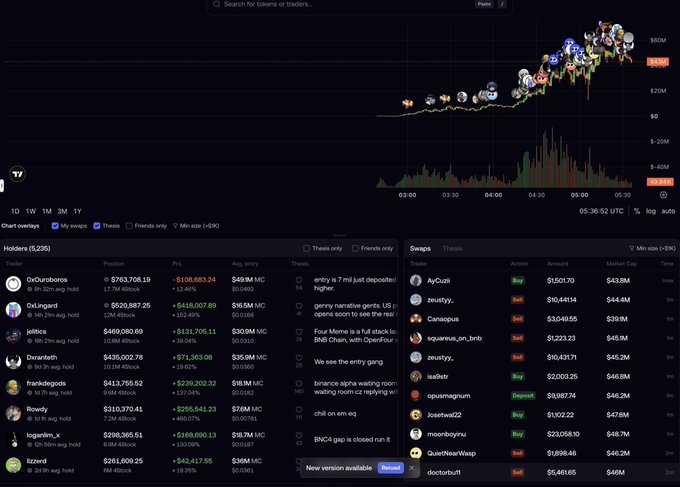680x487 pixels.
Task: Select the 1M chart range
Action: pyautogui.click(x=47, y=211)
